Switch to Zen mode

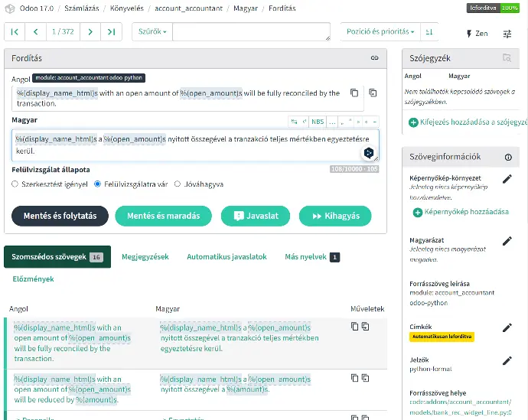tap(477, 34)
